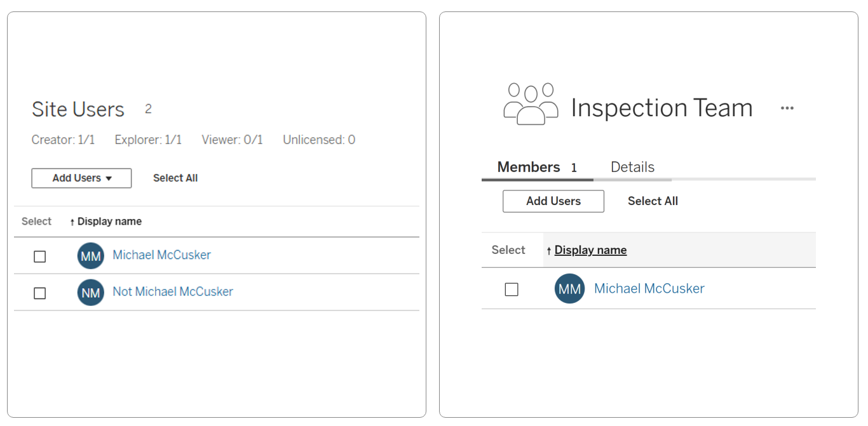The image size is (868, 426).
Task: Click Add Users in Inspection Team panel
Action: [x=553, y=201]
